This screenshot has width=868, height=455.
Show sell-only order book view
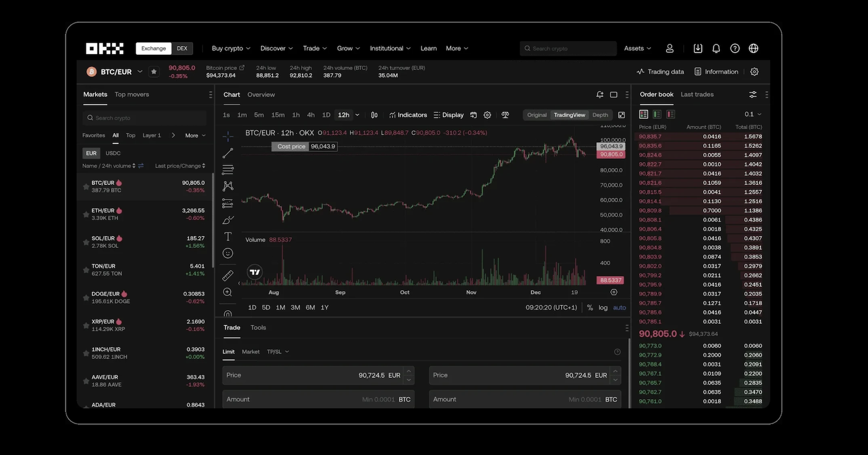click(x=671, y=114)
